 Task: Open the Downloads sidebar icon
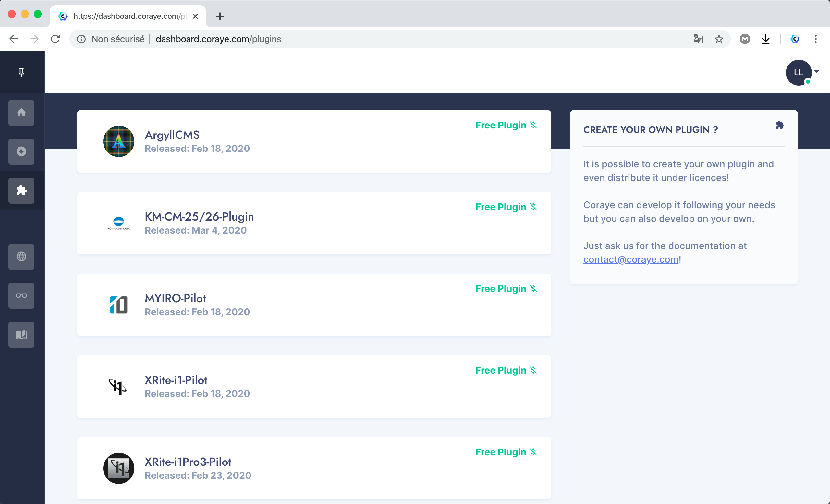pyautogui.click(x=21, y=151)
